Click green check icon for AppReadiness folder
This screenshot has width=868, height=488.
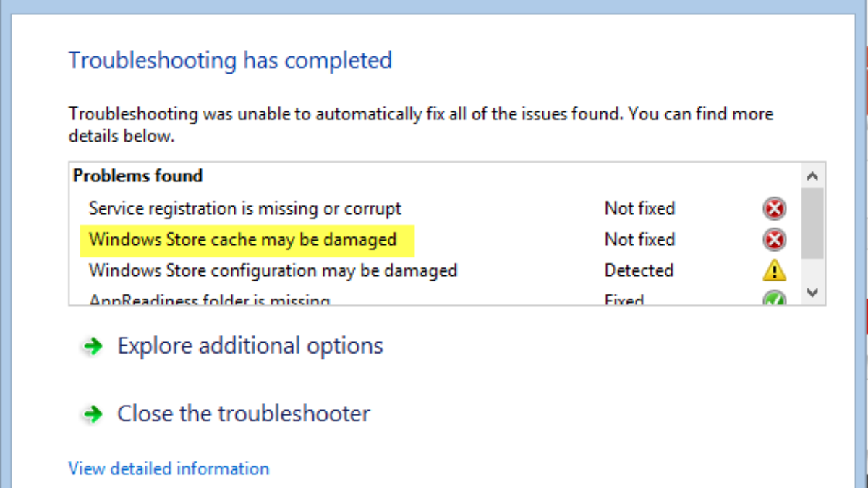(774, 299)
